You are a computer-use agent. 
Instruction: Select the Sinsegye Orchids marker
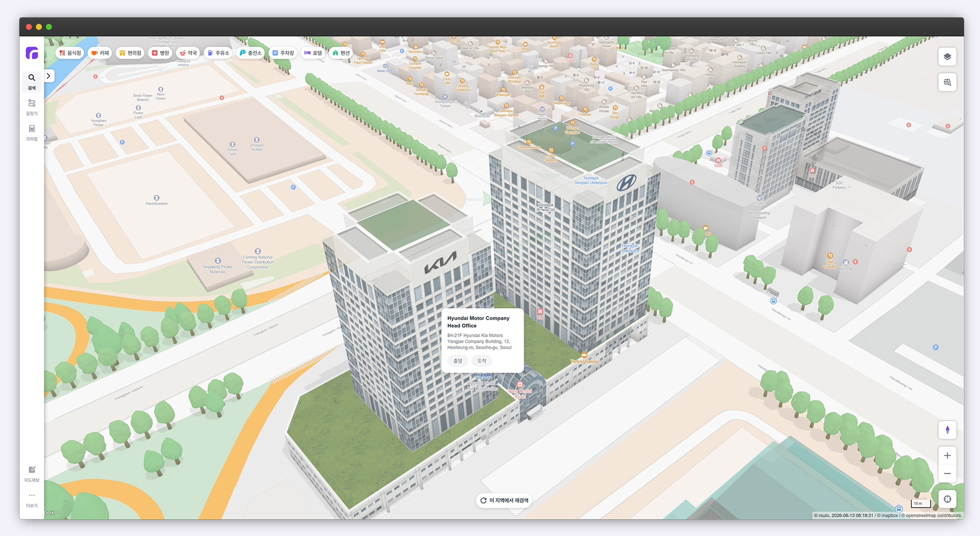pos(257,140)
